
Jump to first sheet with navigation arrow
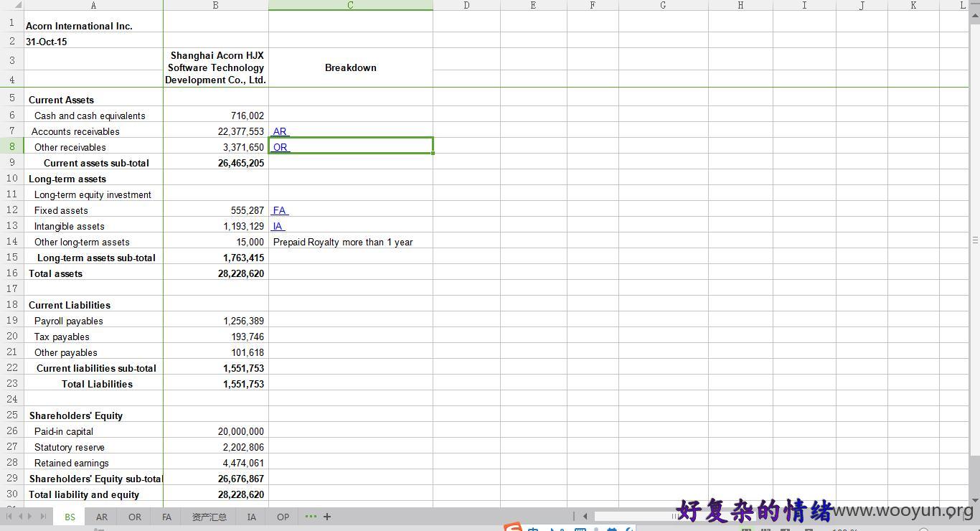coord(9,516)
